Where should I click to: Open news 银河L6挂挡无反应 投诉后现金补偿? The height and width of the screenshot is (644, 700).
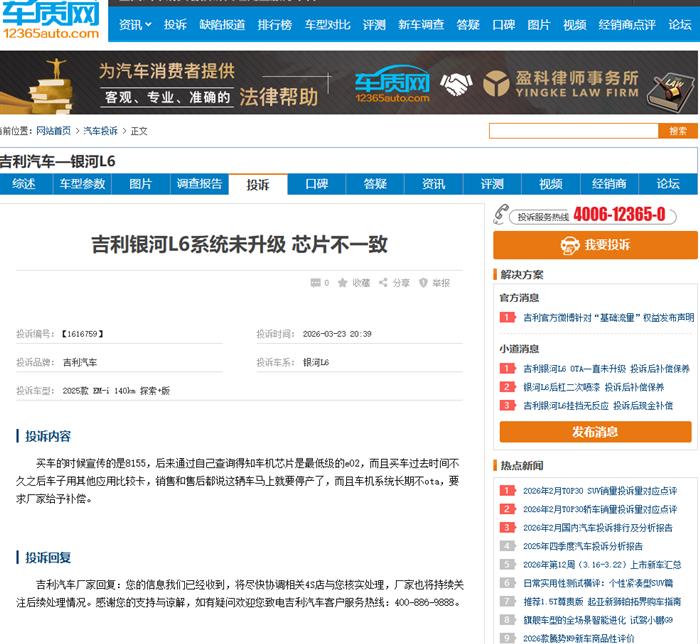[597, 406]
